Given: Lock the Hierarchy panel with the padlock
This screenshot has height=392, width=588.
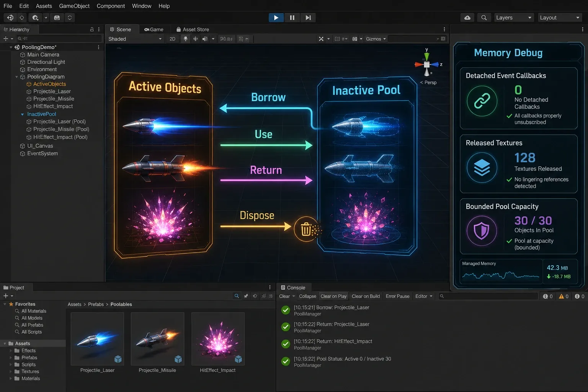Looking at the screenshot, I should tap(92, 29).
